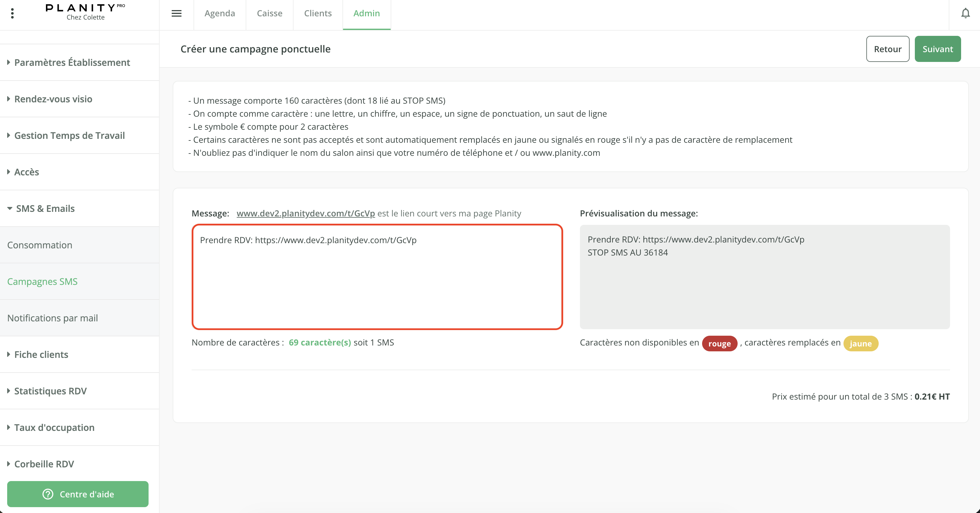The image size is (980, 513).
Task: Click the Suivant button
Action: coord(937,49)
